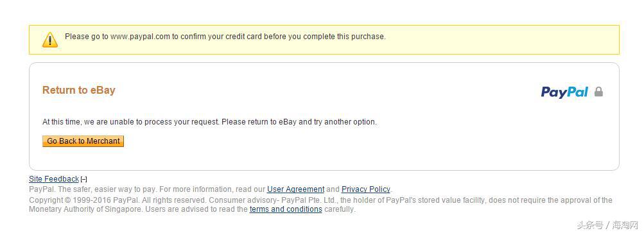
Task: Click the Copyright 1999-2016 PayPal text
Action: 84,200
